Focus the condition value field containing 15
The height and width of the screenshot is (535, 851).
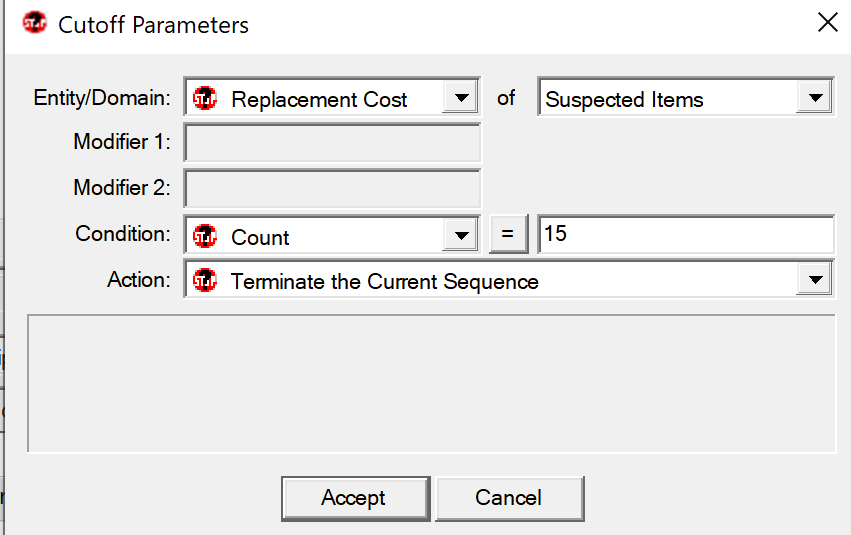point(685,235)
